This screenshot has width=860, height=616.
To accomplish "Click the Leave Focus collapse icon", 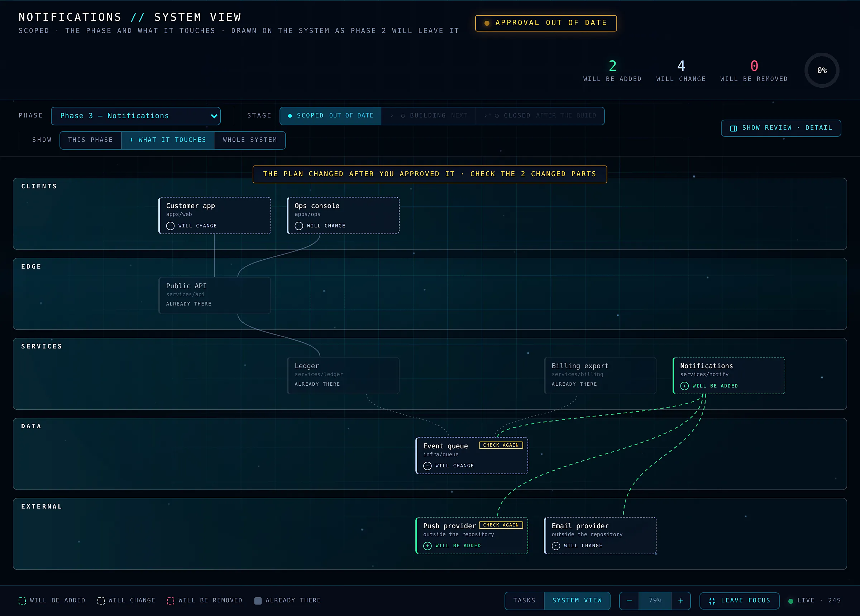I will pos(712,601).
